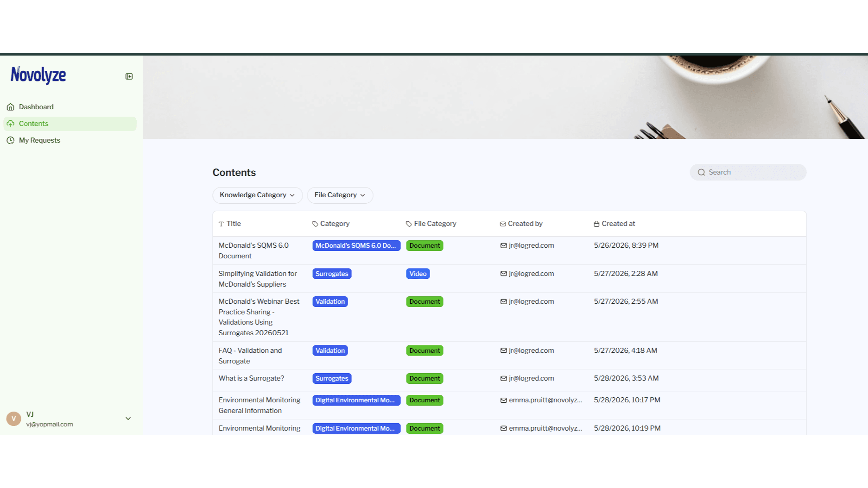
Task: Click date 5/28/2026, 10:19 PM
Action: (627, 428)
